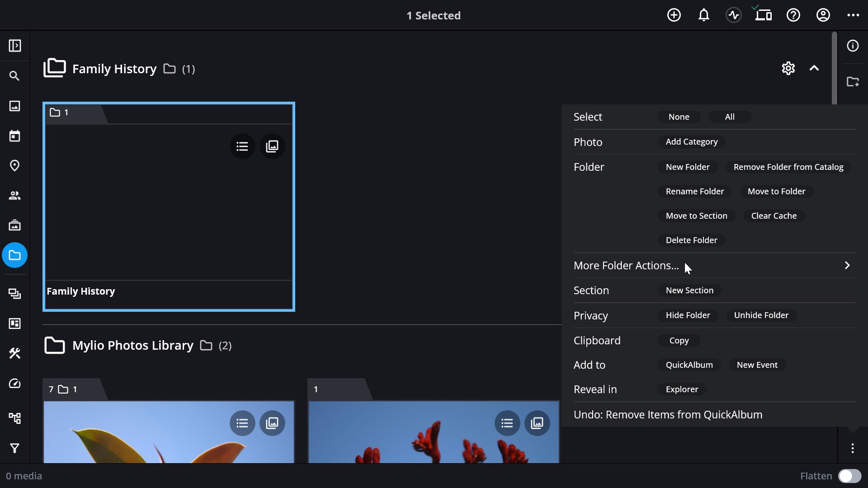This screenshot has height=488, width=868.
Task: Open the sync activity pulse icon
Action: point(734,15)
